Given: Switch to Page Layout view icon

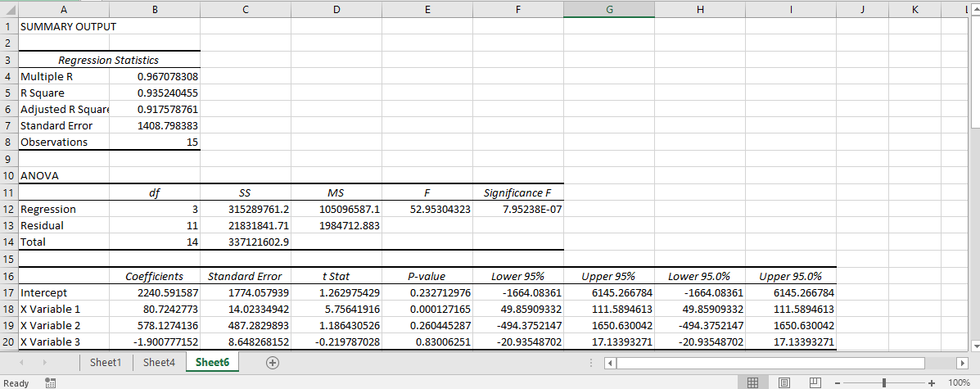Looking at the screenshot, I should [x=784, y=382].
